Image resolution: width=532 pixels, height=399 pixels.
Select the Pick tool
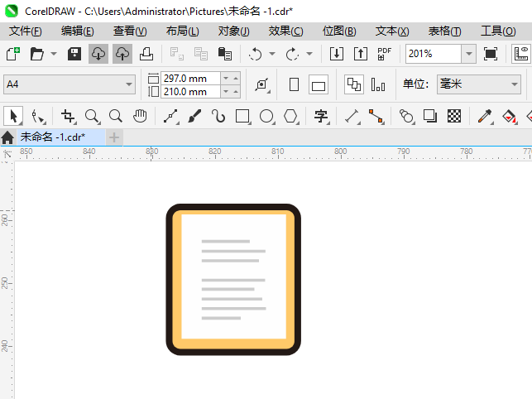click(13, 116)
